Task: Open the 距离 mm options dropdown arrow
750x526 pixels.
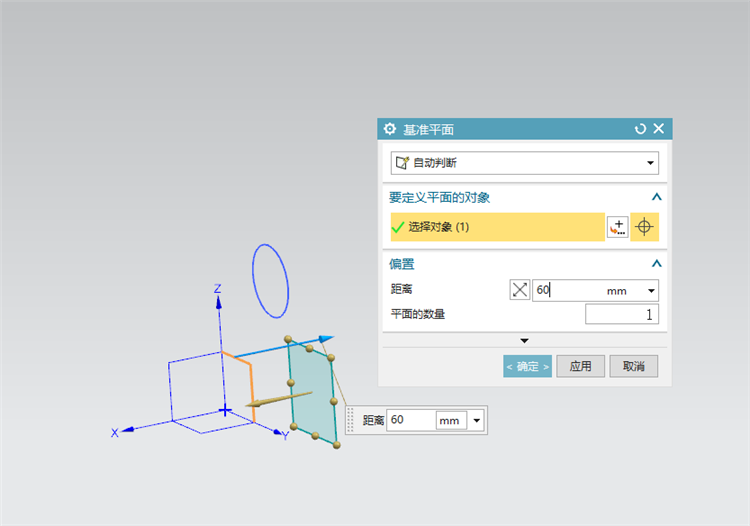Action: tap(651, 291)
